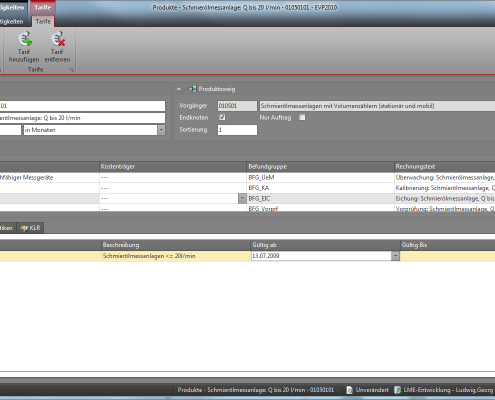Image resolution: width=495 pixels, height=400 pixels.
Task: Open the Tarife group dialog launcher
Action: 71,70
